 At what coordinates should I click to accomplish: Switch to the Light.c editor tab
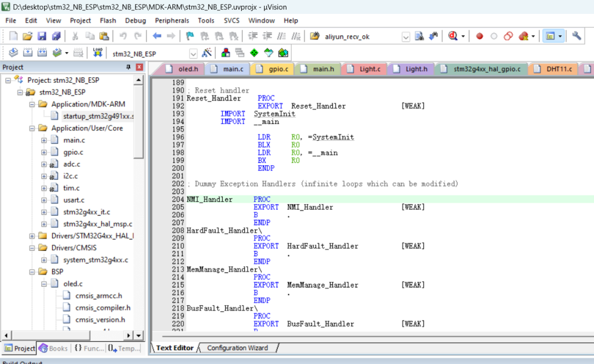tap(370, 69)
